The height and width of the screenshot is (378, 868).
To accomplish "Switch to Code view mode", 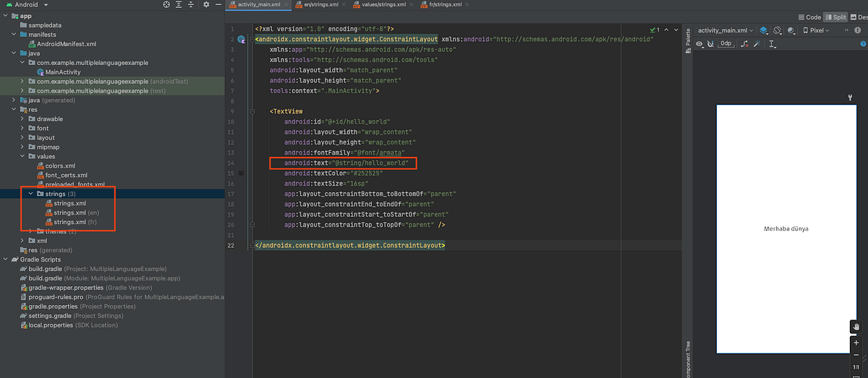I will (x=809, y=17).
